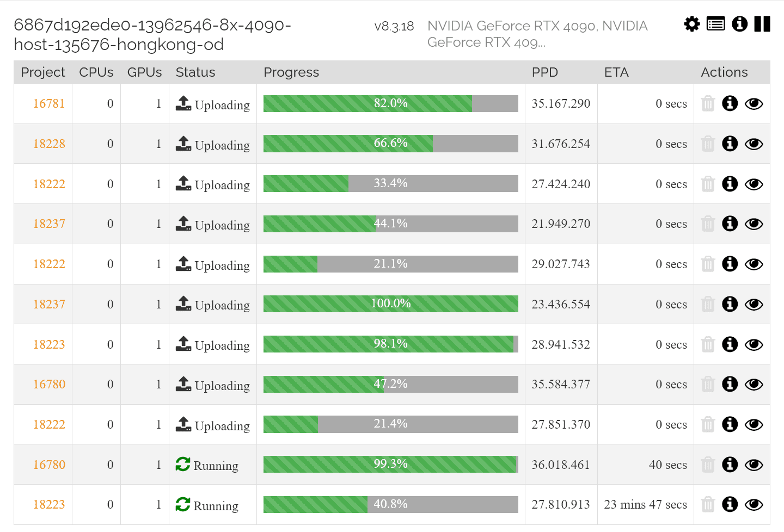This screenshot has height=532, width=784.
Task: Open project 16781 link
Action: coord(49,103)
